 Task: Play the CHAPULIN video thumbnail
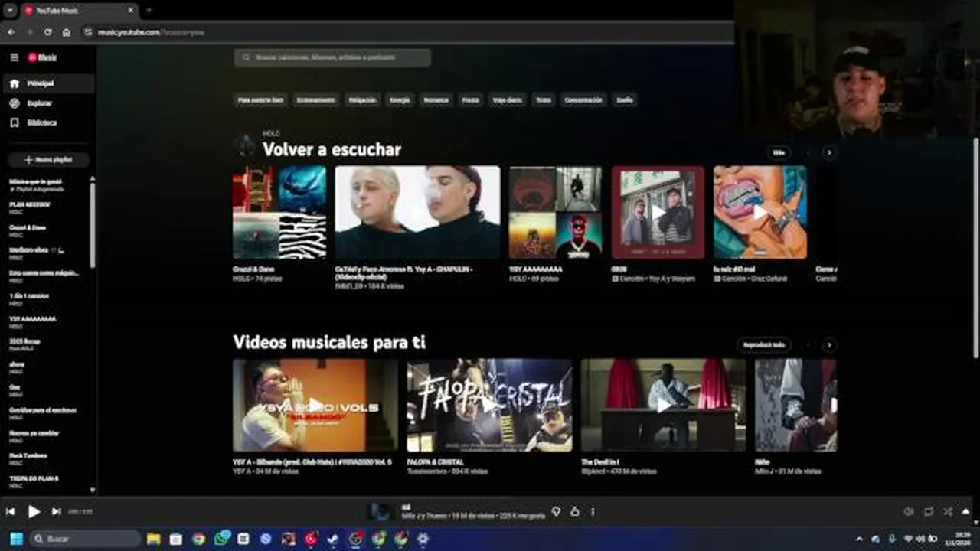(417, 213)
